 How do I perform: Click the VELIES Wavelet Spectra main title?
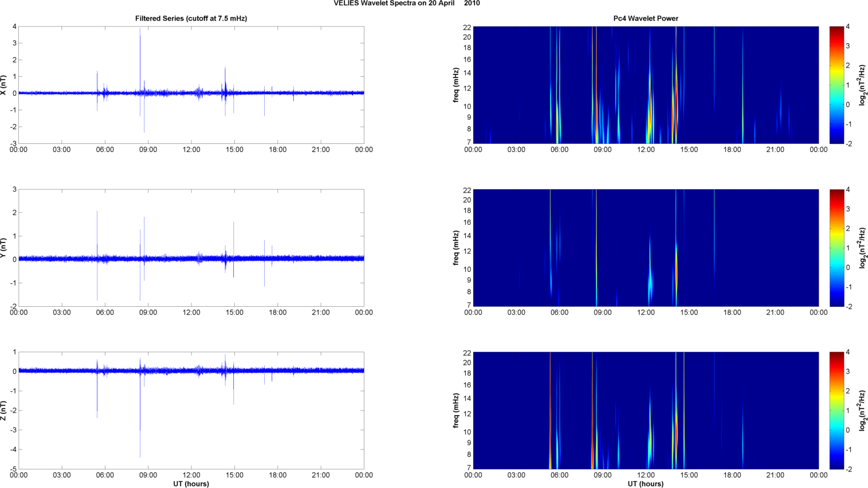click(407, 3)
